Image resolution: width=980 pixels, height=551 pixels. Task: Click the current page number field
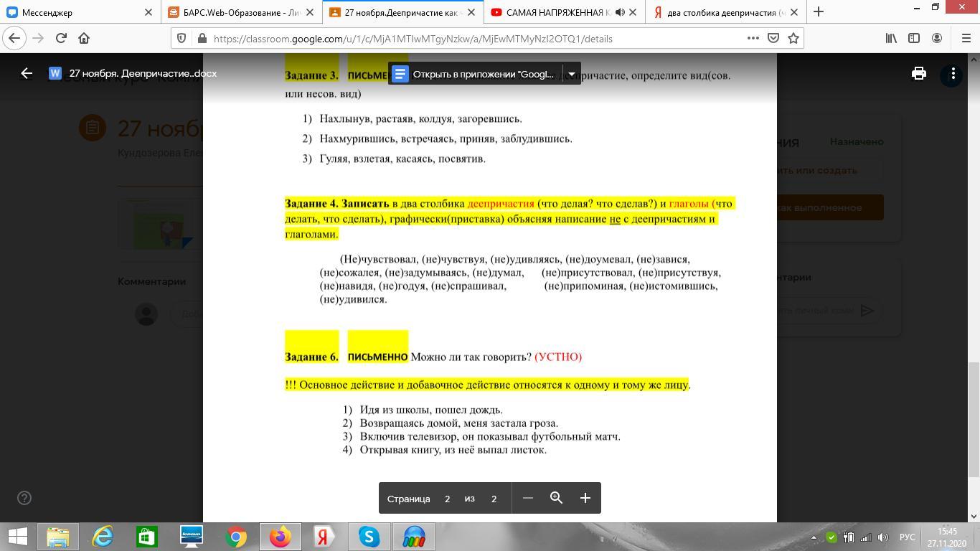(x=447, y=499)
